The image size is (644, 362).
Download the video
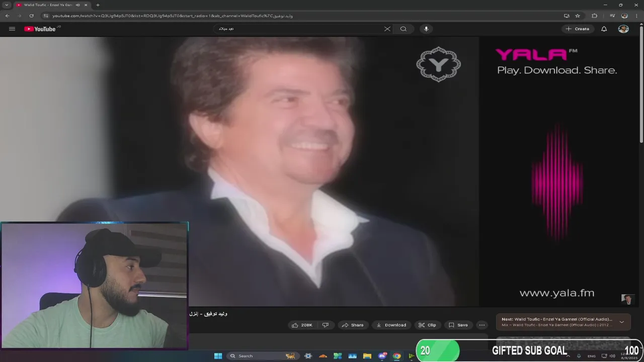391,325
